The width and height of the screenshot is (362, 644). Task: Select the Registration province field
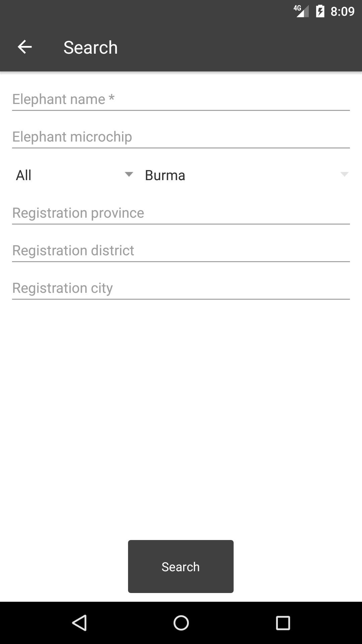pos(181,213)
